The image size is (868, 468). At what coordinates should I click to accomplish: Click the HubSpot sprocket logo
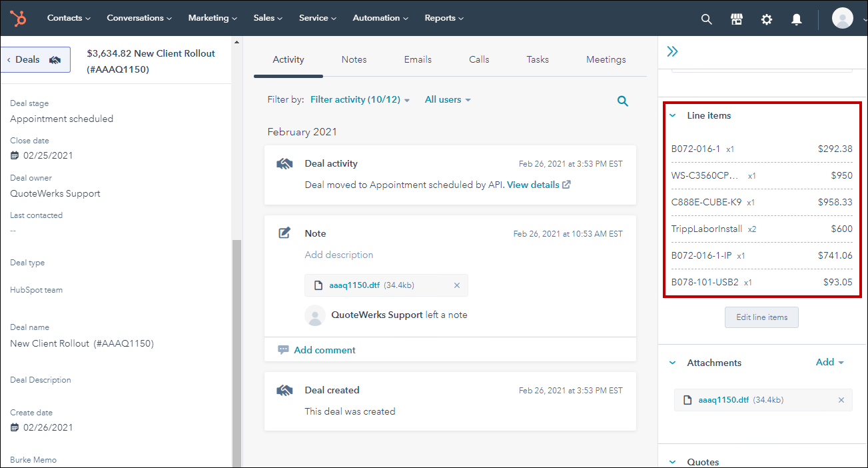coord(18,18)
